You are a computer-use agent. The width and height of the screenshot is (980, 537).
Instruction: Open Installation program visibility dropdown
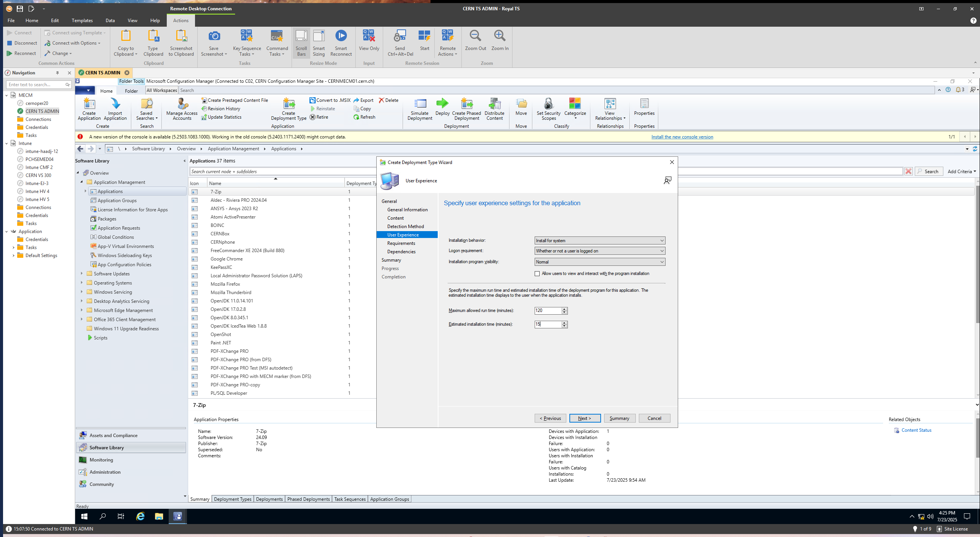(x=600, y=262)
